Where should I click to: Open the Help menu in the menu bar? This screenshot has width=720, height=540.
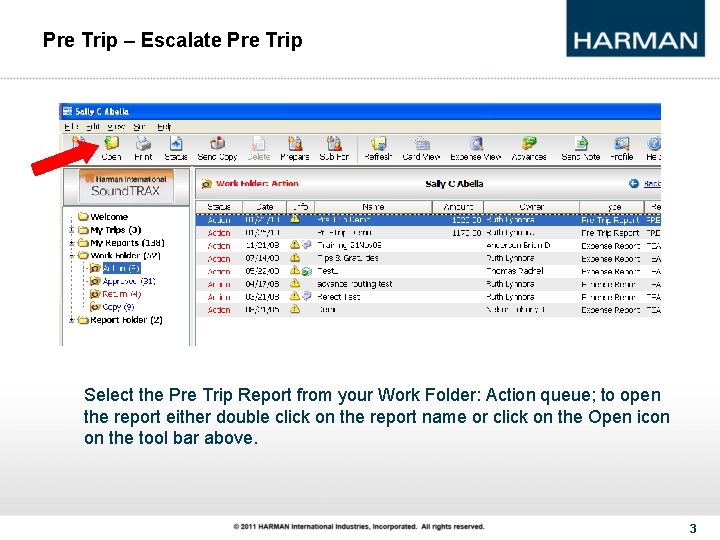coord(164,126)
